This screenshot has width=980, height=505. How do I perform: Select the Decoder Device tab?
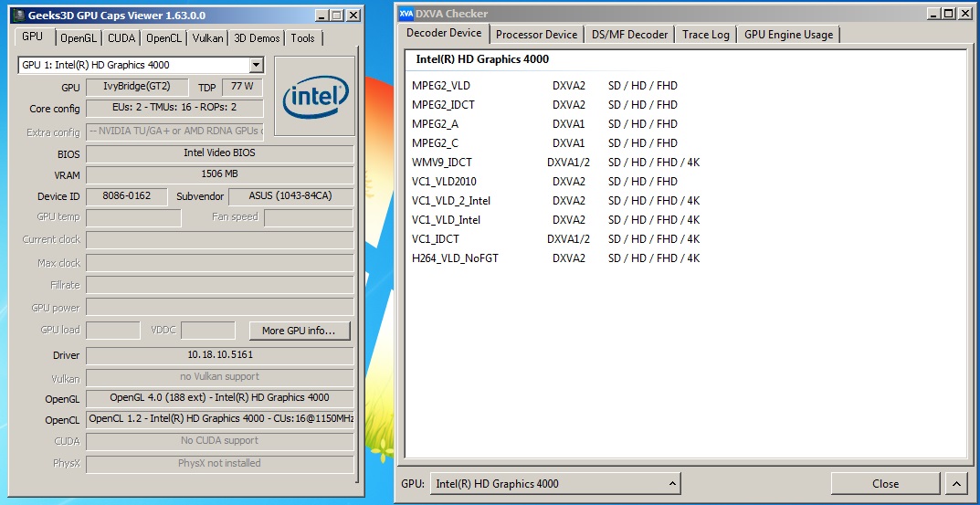(444, 33)
